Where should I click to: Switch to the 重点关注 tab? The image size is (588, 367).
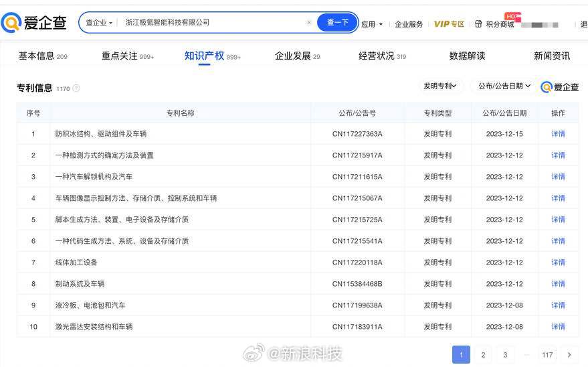click(x=128, y=56)
